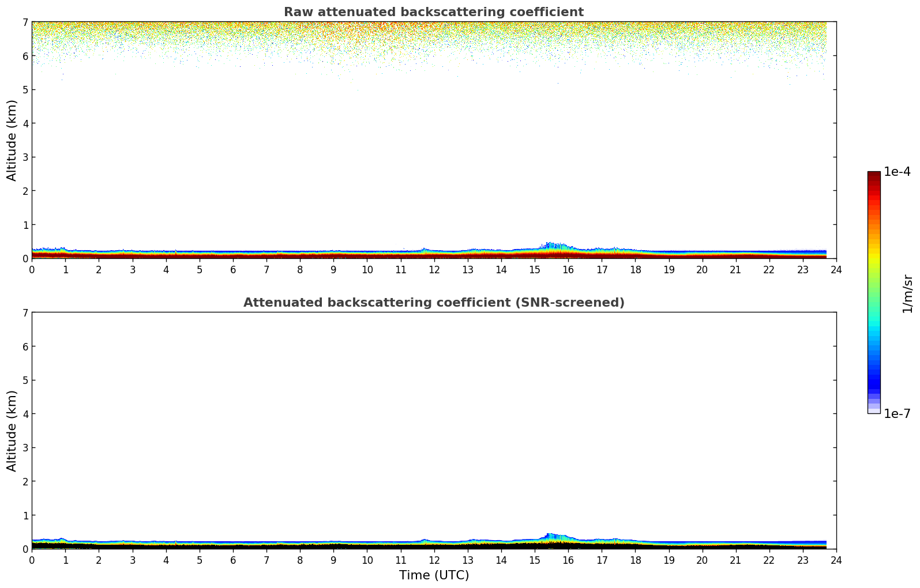Click the bottom plot's "Altitude (km)" label

click(12, 431)
